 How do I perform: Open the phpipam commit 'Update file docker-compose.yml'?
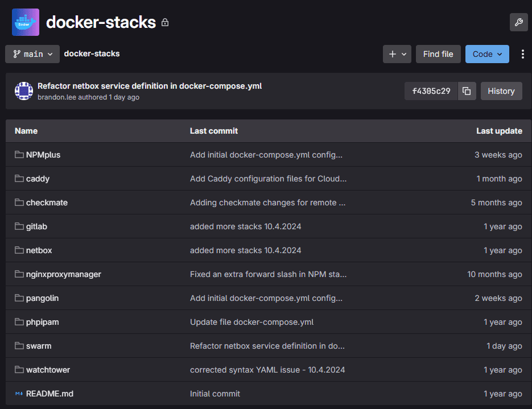click(x=251, y=322)
